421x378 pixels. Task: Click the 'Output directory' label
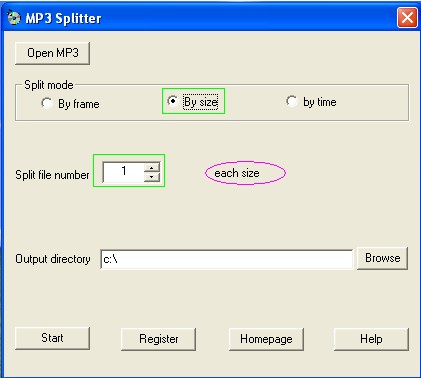[x=53, y=259]
